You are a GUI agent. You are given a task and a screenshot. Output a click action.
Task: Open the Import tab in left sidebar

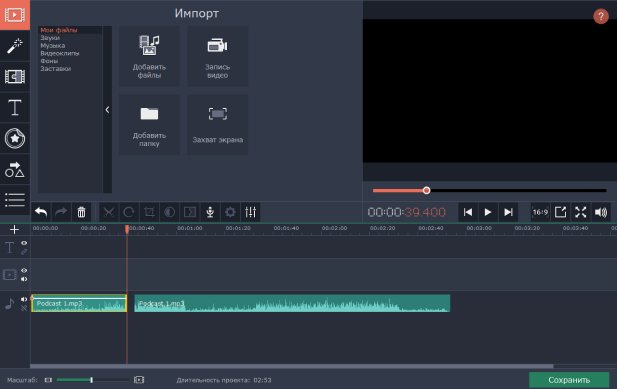15,15
